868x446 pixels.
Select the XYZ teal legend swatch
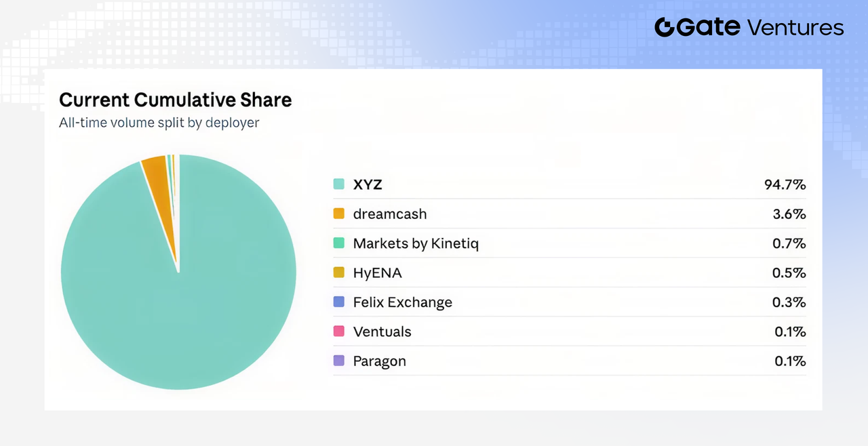point(339,184)
